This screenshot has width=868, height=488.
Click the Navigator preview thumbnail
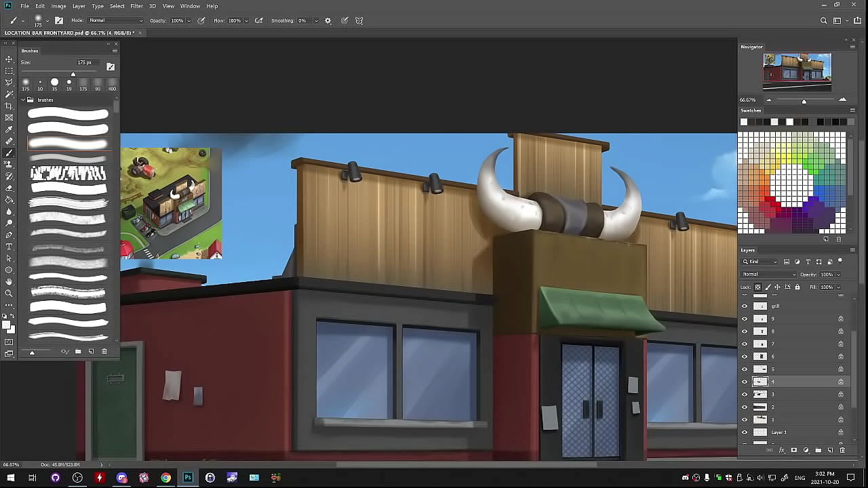tap(797, 72)
